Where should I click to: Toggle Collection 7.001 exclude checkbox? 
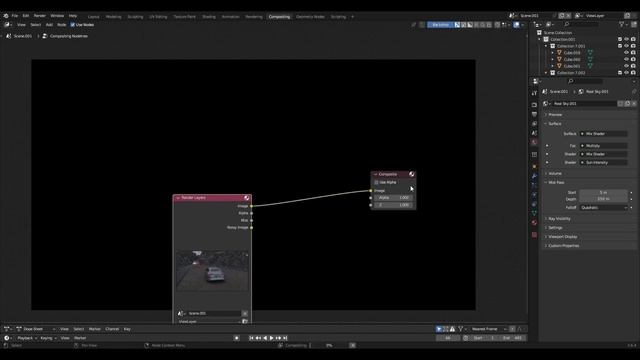pos(620,46)
